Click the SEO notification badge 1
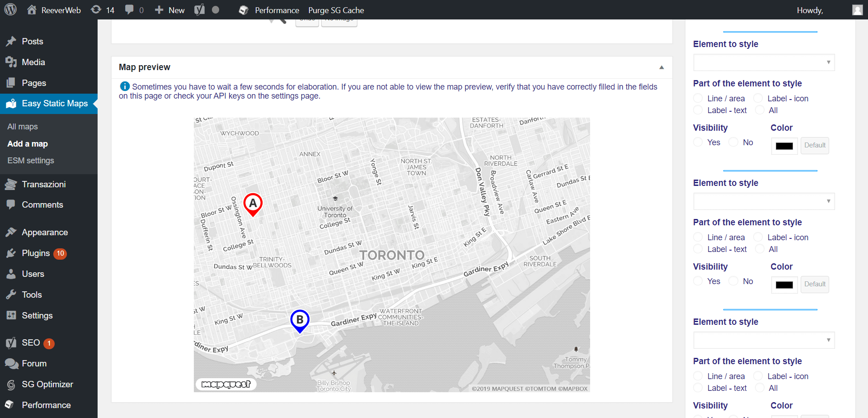 49,343
